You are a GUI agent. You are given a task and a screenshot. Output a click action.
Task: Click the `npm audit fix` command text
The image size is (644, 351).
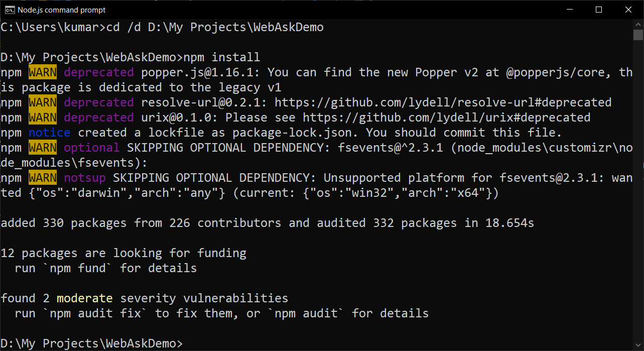click(95, 313)
